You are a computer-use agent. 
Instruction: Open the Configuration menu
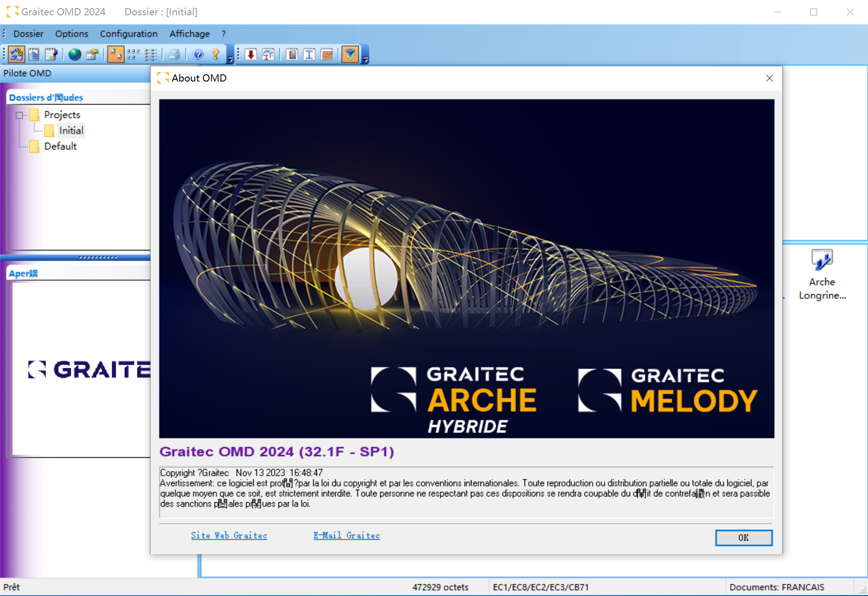[x=129, y=34]
